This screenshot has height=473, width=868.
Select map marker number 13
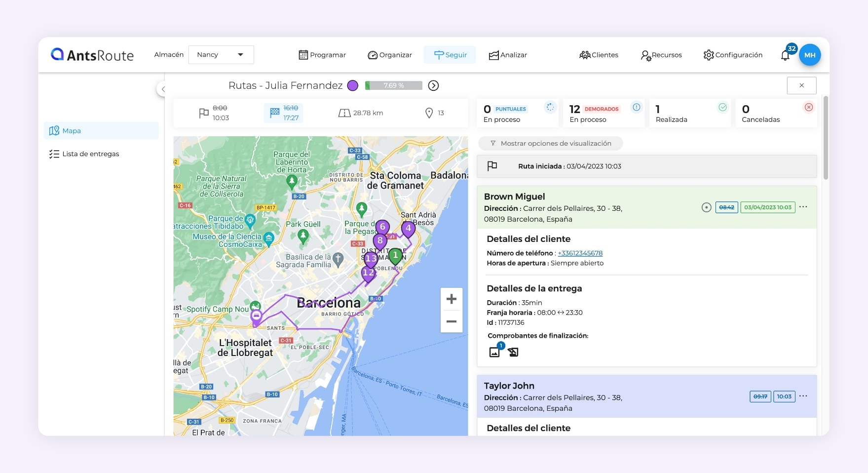(x=371, y=259)
